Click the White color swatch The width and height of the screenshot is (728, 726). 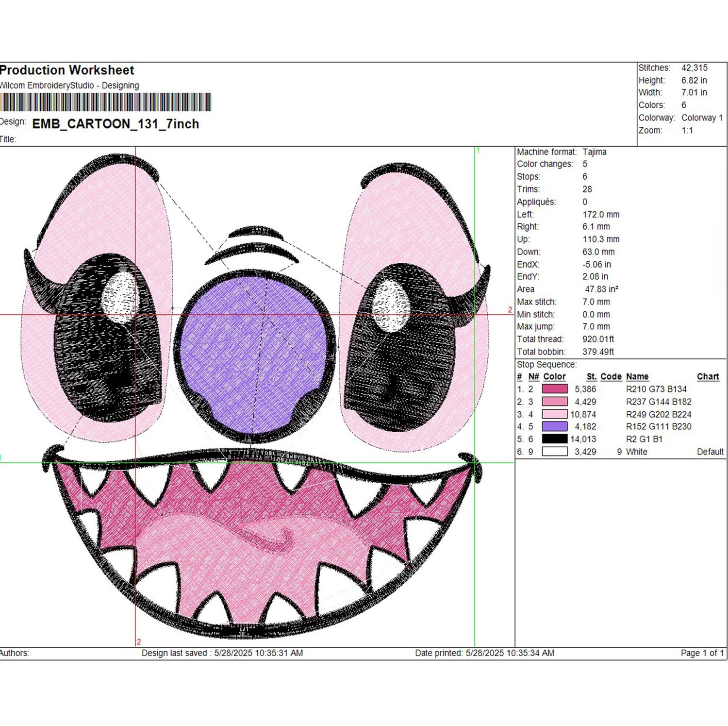[x=555, y=452]
